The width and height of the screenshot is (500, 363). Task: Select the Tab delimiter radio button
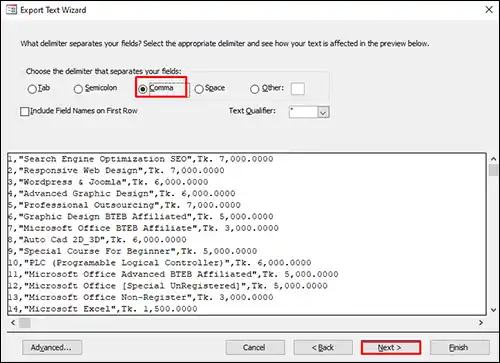[x=32, y=89]
